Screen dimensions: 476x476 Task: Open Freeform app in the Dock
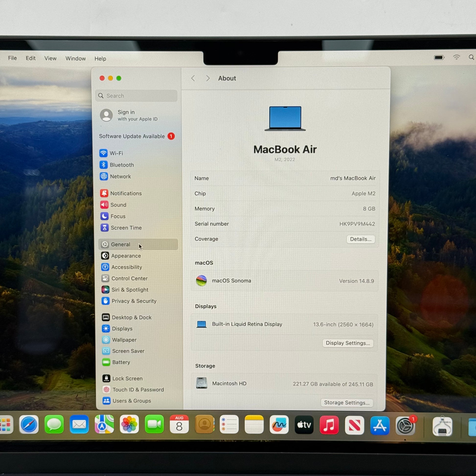(279, 424)
